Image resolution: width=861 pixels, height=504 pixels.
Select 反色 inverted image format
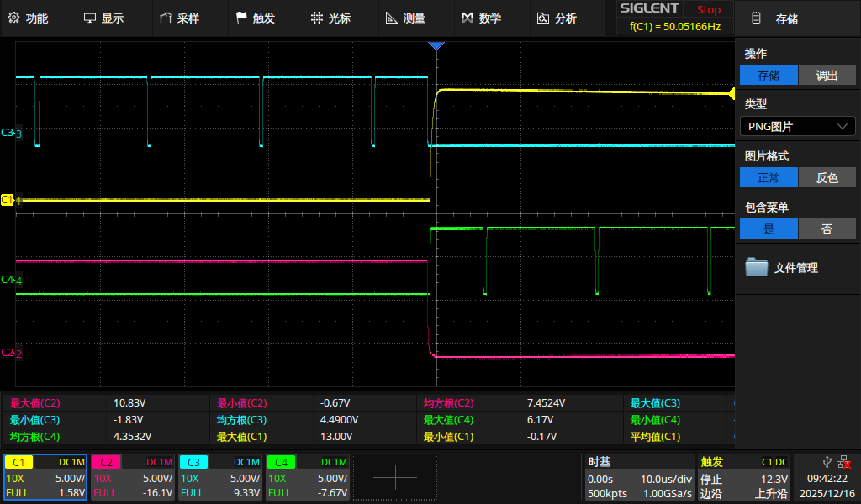click(827, 177)
